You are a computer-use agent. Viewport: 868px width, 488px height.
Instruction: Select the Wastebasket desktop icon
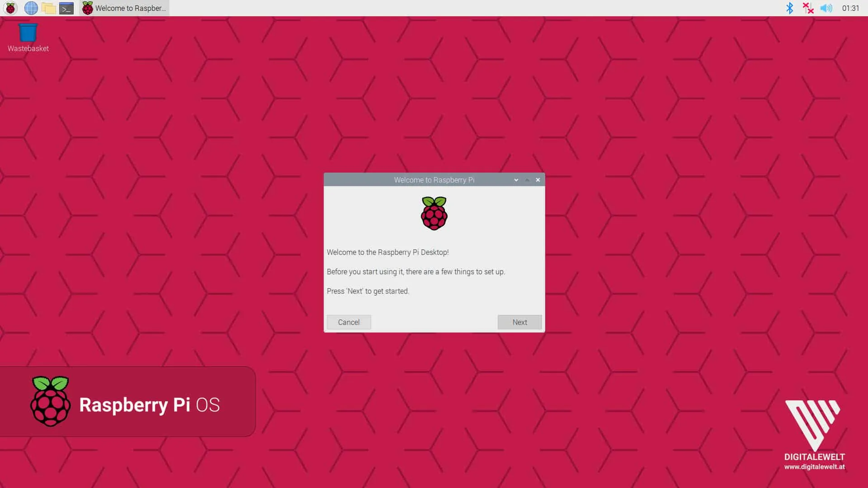coord(28,38)
